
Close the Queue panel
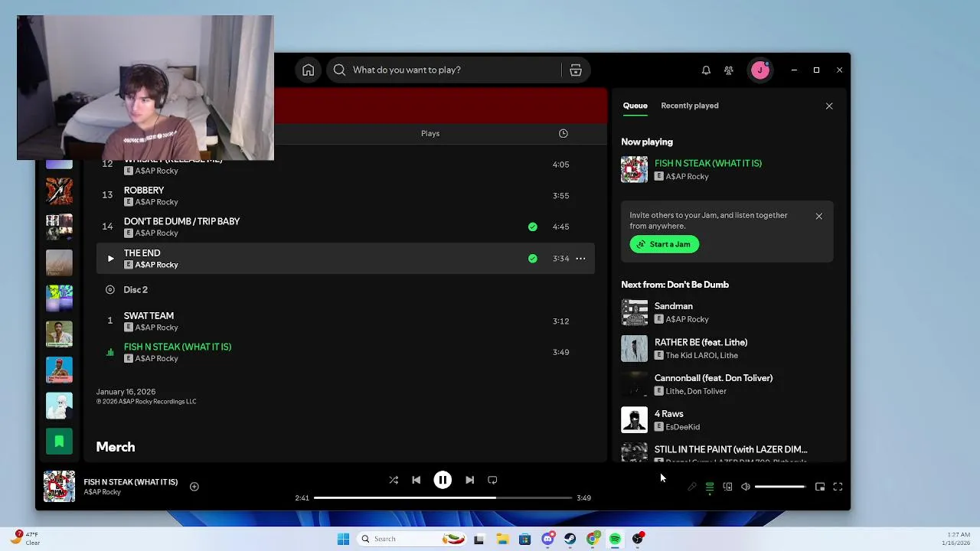[829, 106]
